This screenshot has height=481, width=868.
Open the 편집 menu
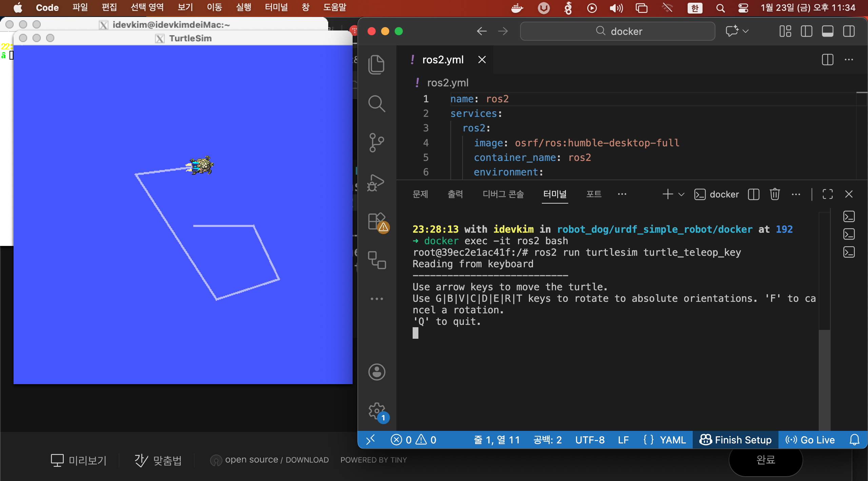[109, 7]
